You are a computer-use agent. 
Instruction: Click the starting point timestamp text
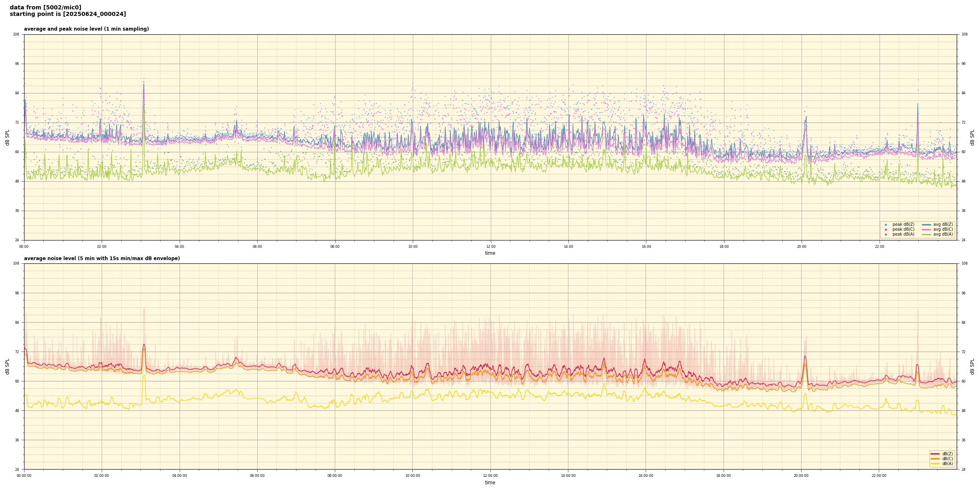pos(68,14)
